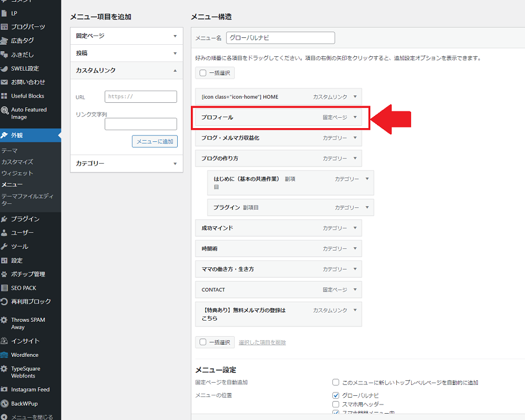Focus the メニュー名 input field
525x420 pixels.
(281, 38)
